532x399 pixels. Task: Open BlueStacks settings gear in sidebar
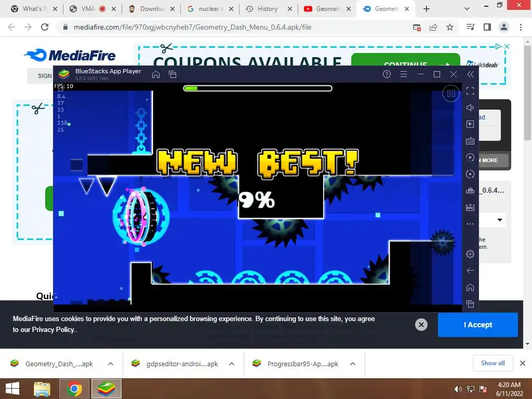point(470,254)
